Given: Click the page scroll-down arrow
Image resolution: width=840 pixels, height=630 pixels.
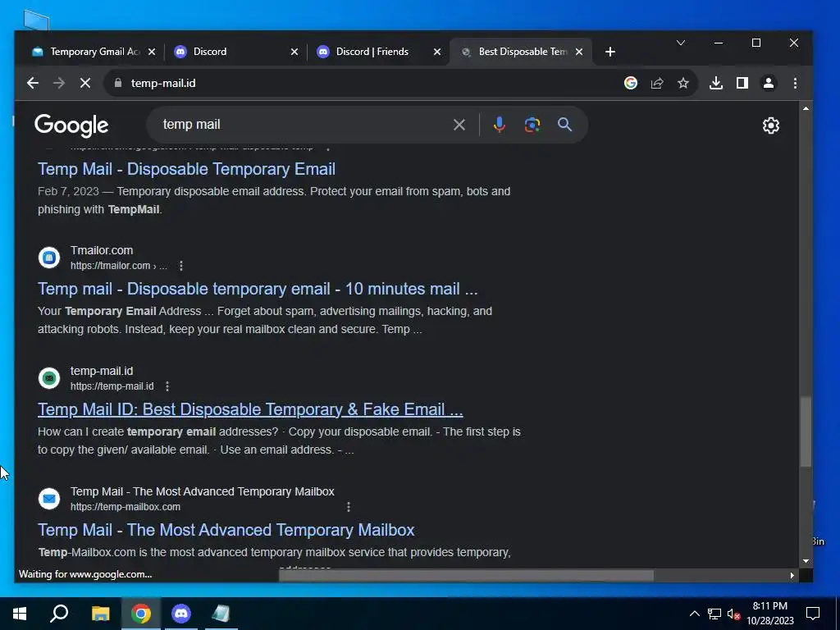Looking at the screenshot, I should (x=806, y=561).
